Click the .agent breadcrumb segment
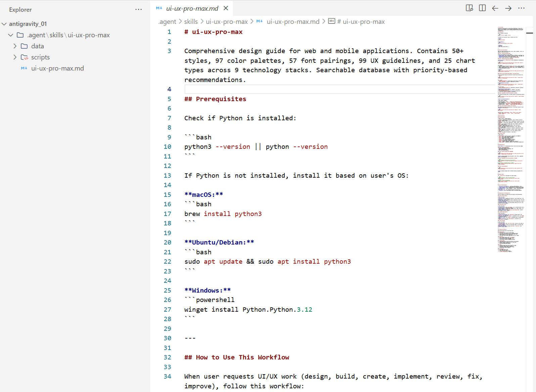Screen dimensions: 536x392 167,21
